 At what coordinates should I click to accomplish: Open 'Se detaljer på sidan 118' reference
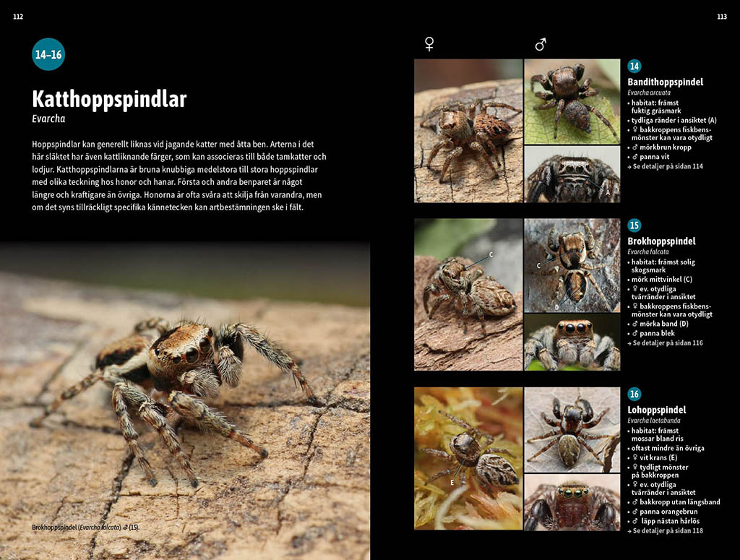pyautogui.click(x=665, y=531)
